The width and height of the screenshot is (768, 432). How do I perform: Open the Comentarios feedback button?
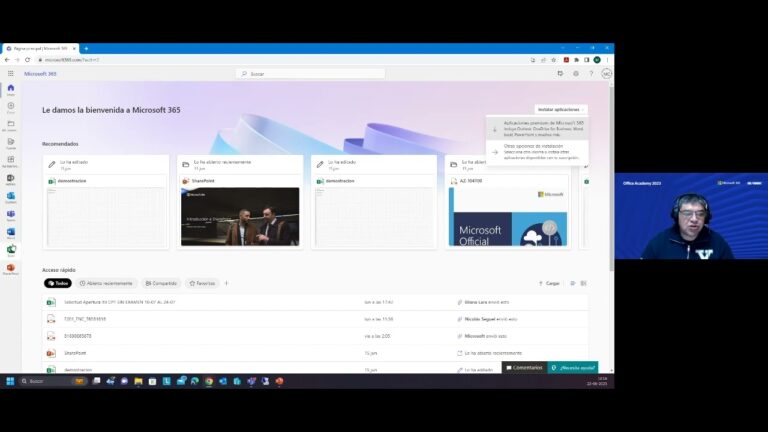tap(524, 367)
